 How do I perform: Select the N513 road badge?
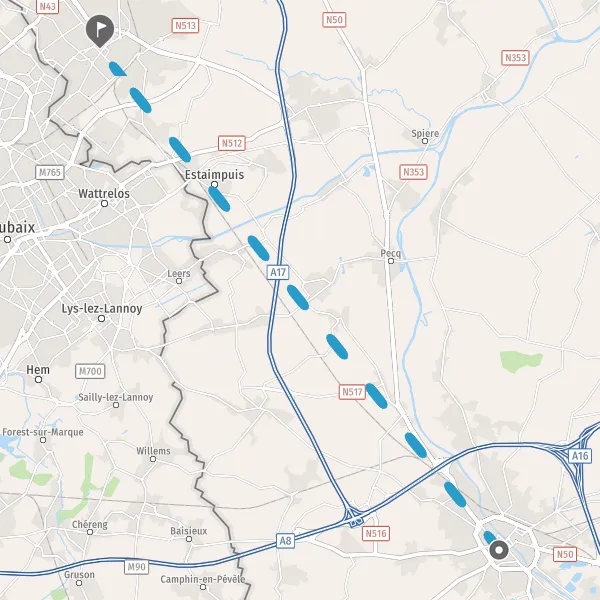tap(186, 26)
